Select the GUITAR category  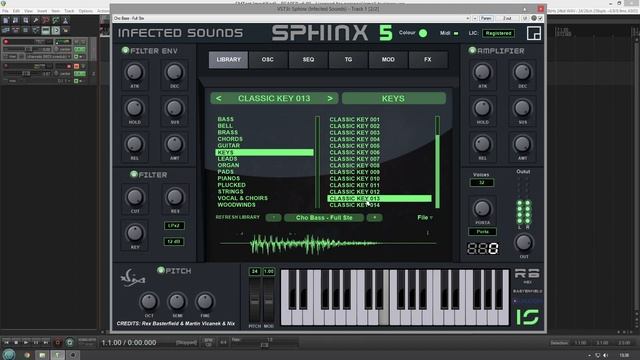tap(229, 145)
